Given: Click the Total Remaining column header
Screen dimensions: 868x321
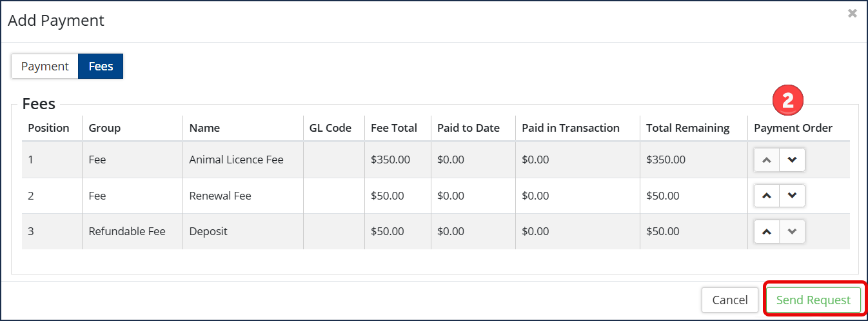Looking at the screenshot, I should pyautogui.click(x=688, y=128).
